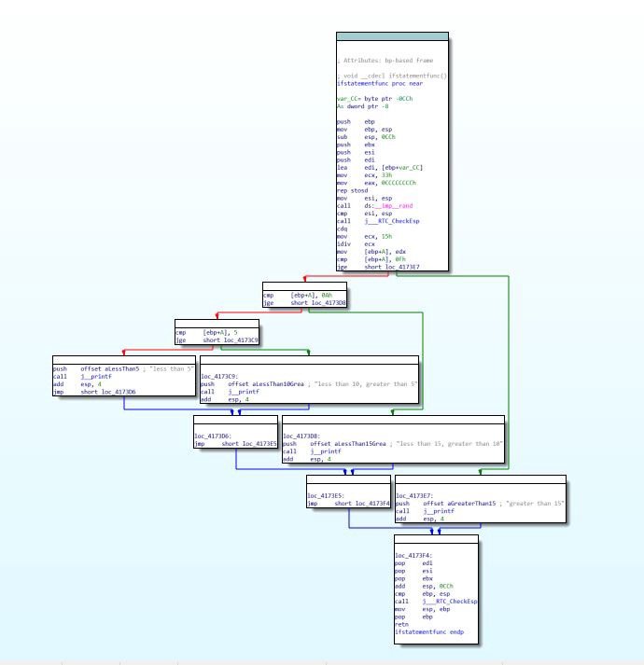
Task: Follow the 'jge short loc_4173C9' jump
Action: [217, 340]
